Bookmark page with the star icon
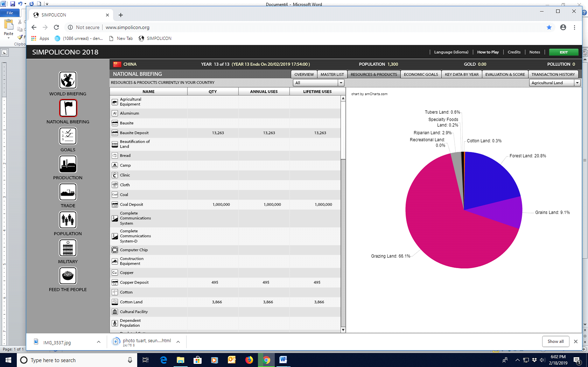Image resolution: width=588 pixels, height=367 pixels. [x=549, y=27]
